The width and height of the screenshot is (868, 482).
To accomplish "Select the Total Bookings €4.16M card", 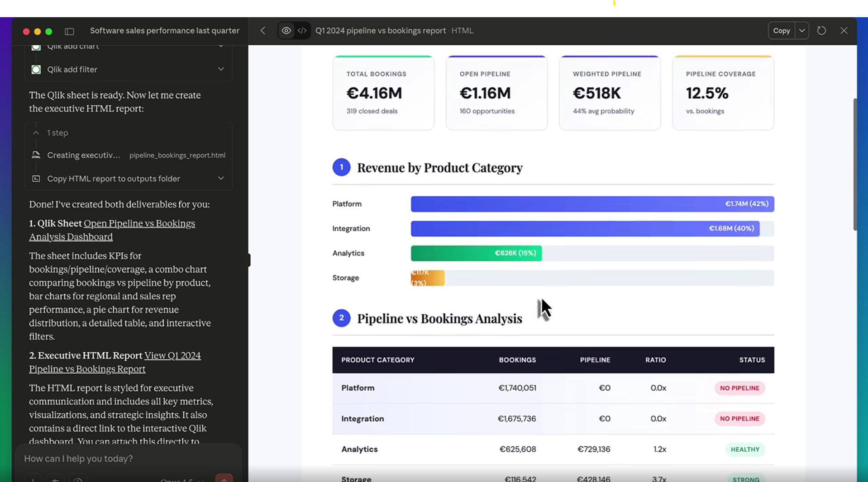I will tap(383, 93).
